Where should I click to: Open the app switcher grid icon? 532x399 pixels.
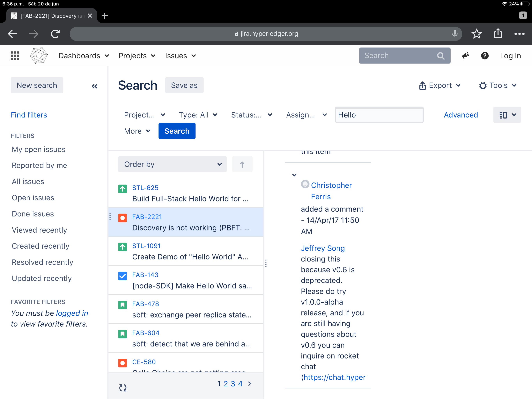(x=15, y=56)
